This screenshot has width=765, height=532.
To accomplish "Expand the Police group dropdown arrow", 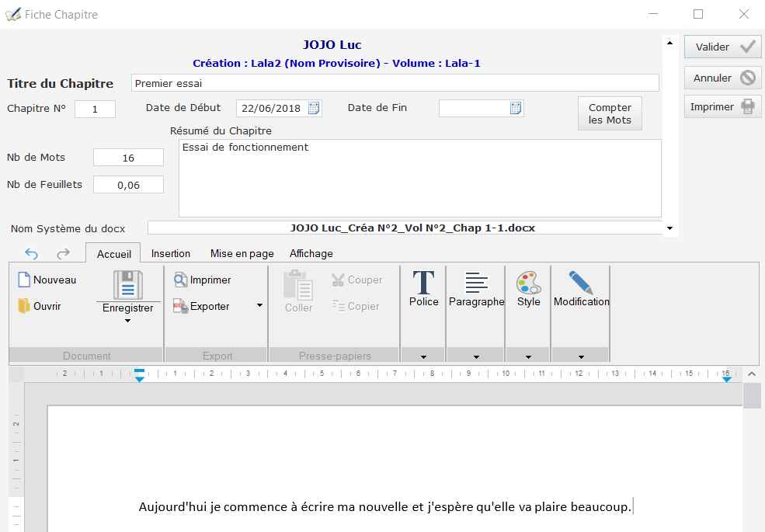I will click(423, 356).
